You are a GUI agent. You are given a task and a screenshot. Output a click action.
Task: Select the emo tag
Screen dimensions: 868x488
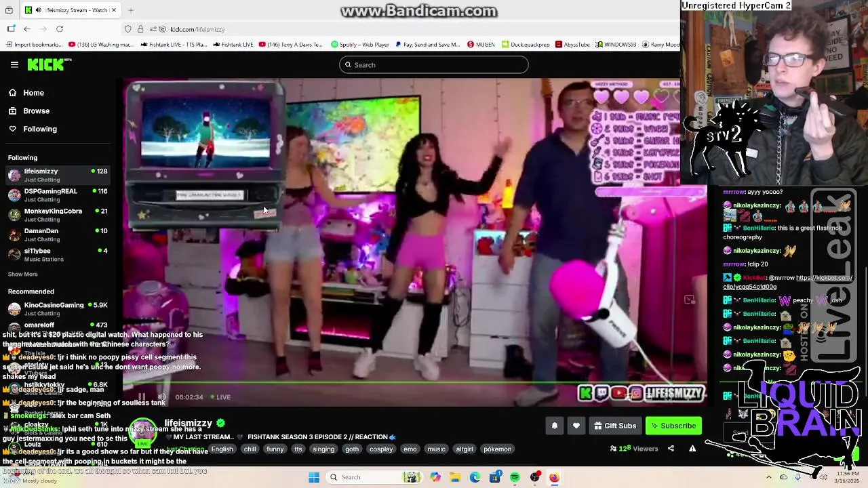coord(410,449)
